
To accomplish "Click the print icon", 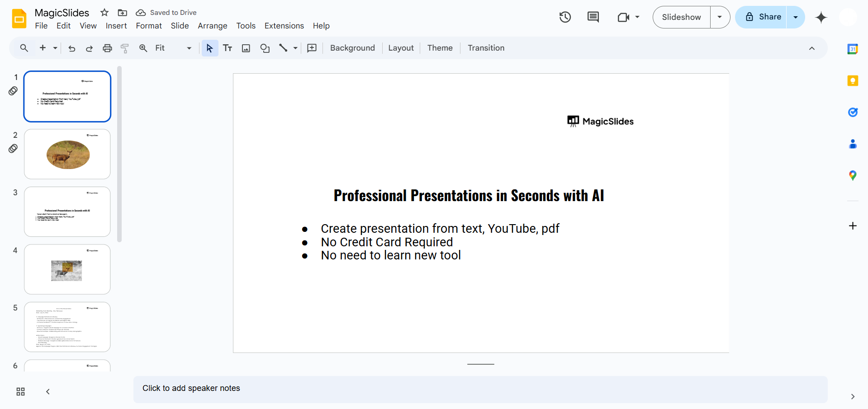I will click(x=107, y=48).
